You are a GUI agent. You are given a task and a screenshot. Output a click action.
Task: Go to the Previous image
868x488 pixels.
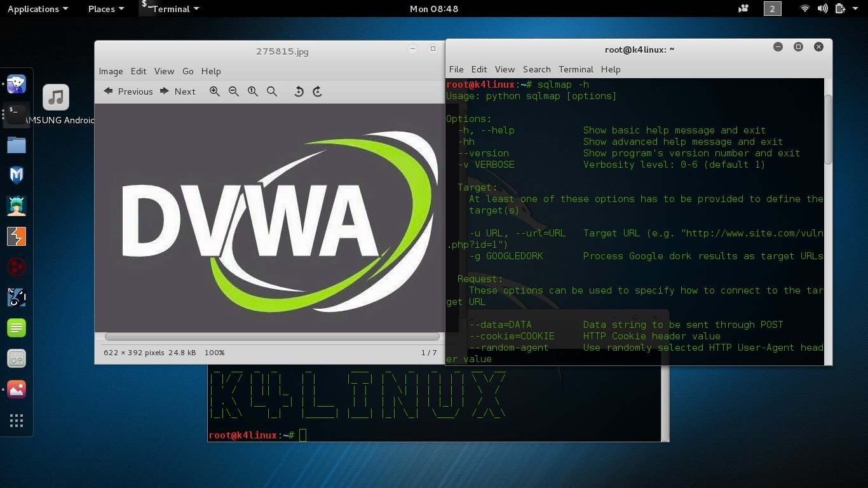click(x=128, y=91)
